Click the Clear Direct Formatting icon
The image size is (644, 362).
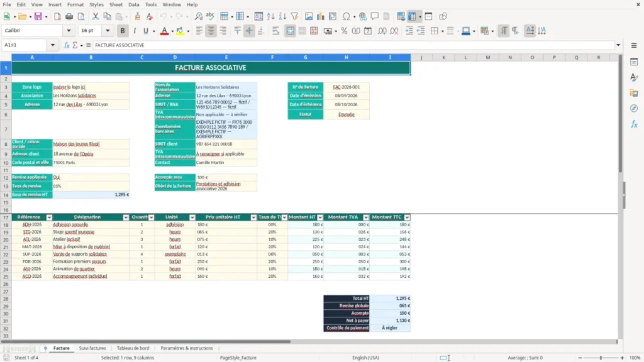point(150,16)
